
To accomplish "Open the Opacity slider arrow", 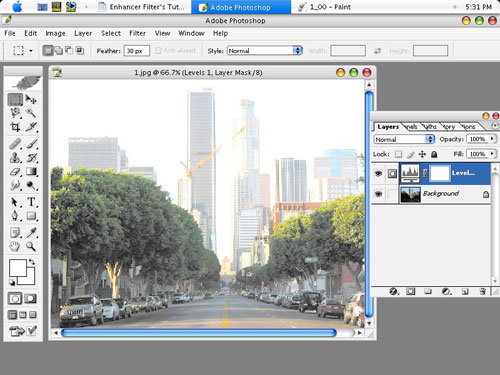I will (492, 139).
